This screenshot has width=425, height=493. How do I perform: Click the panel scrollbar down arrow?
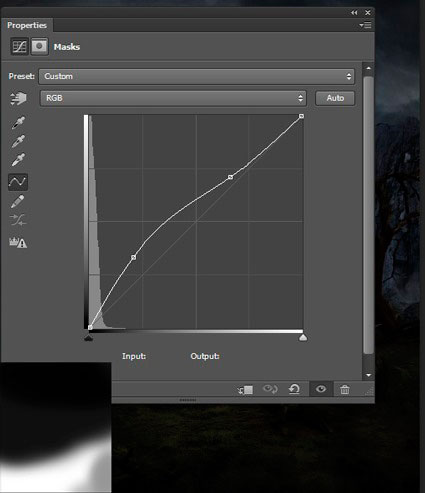click(x=368, y=375)
